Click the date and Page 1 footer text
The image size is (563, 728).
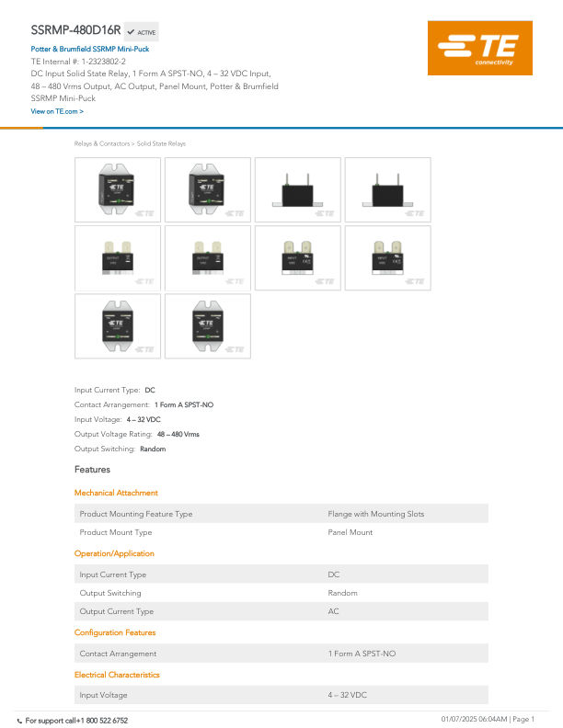(x=488, y=719)
